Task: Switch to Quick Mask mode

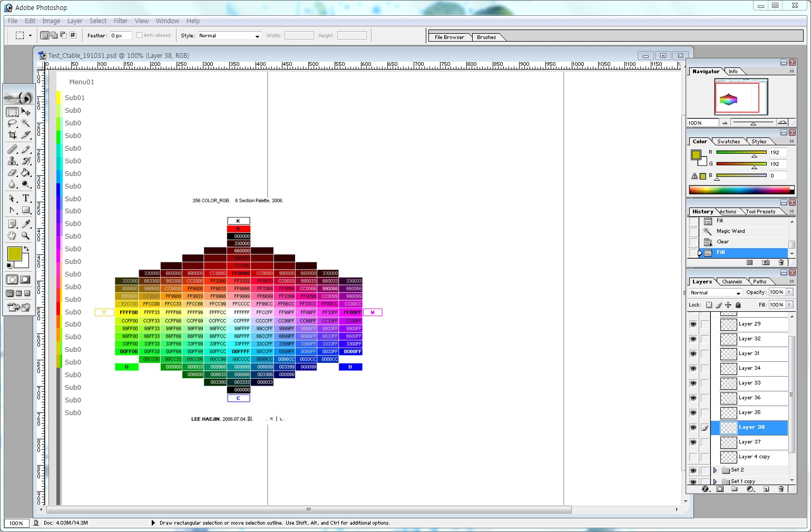Action: coord(25,280)
